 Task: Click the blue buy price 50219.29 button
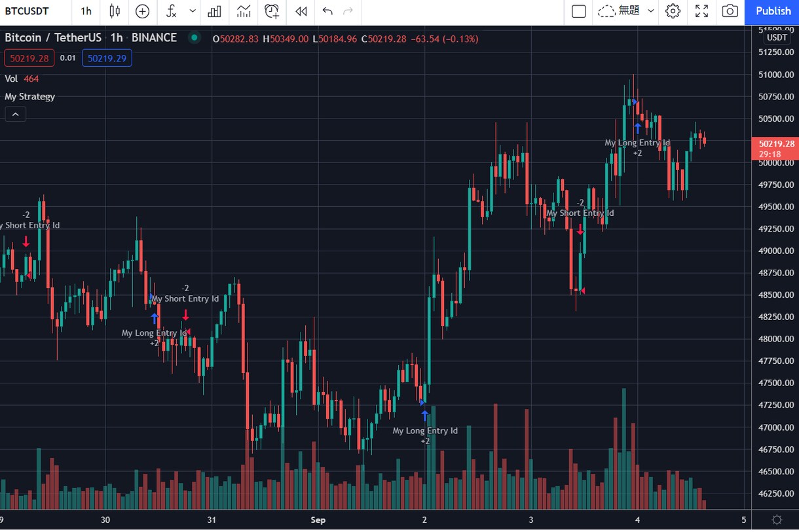tap(107, 58)
